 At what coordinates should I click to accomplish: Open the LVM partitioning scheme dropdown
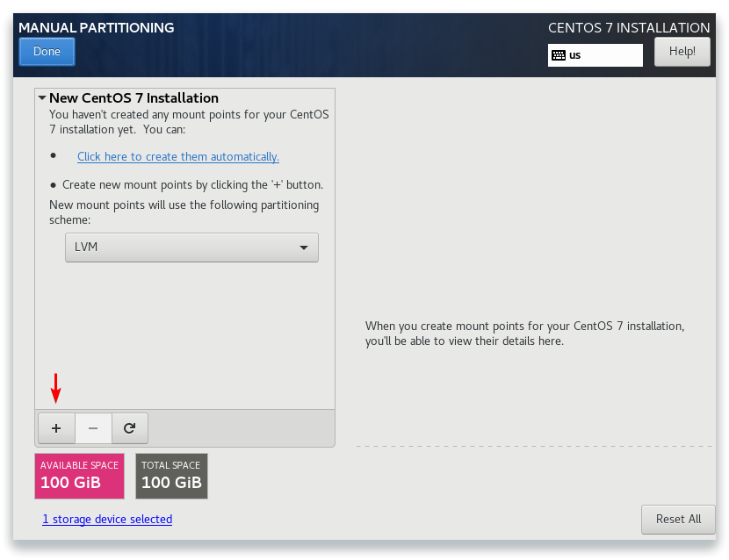191,248
